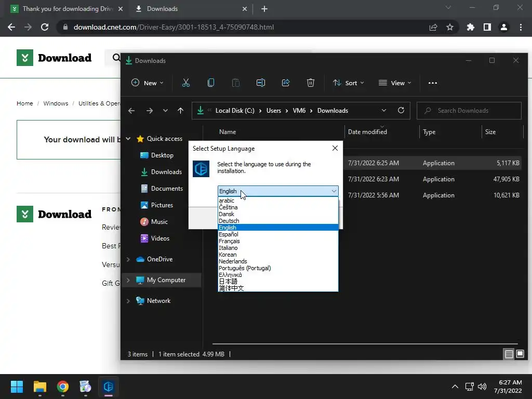Viewport: 532px width, 399px height.
Task: Open the Windows Start menu
Action: [17, 387]
